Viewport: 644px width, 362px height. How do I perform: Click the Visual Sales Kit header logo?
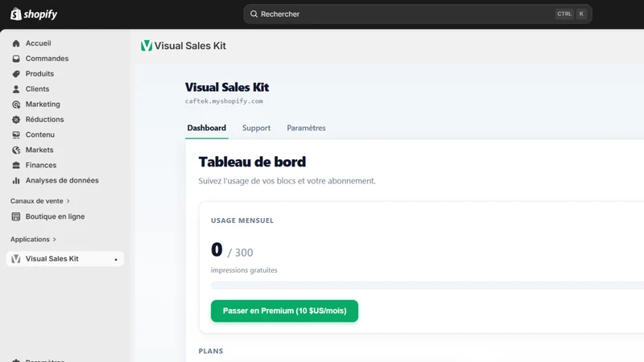click(x=147, y=46)
